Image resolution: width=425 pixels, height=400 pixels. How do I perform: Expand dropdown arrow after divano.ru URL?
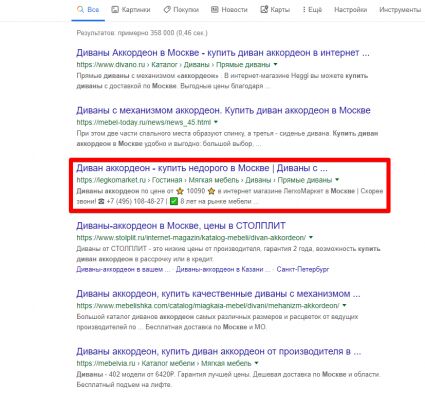coord(275,64)
